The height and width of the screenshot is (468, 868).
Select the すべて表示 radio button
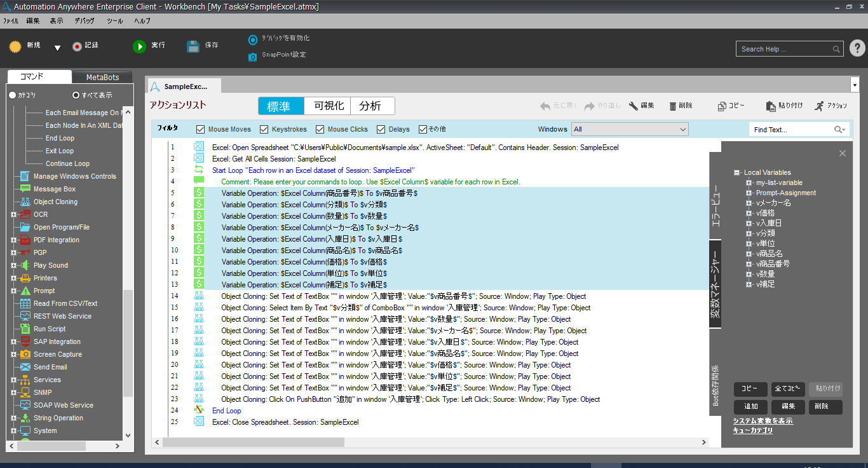click(x=76, y=95)
